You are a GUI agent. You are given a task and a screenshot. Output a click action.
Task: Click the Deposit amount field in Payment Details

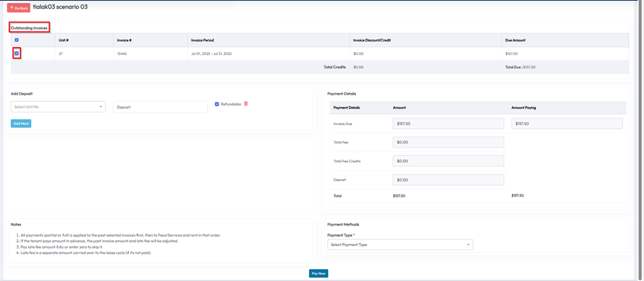click(448, 180)
